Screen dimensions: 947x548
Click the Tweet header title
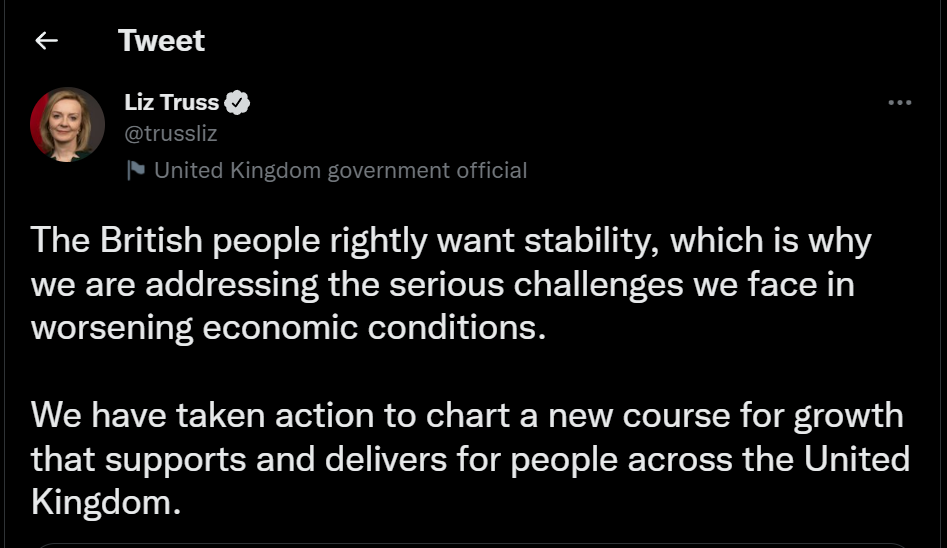[x=161, y=41]
